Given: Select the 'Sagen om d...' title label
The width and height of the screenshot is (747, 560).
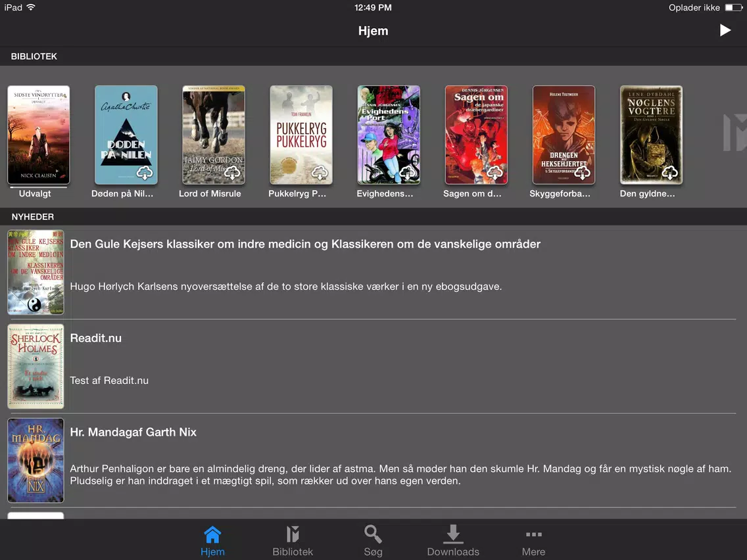Looking at the screenshot, I should pyautogui.click(x=472, y=193).
